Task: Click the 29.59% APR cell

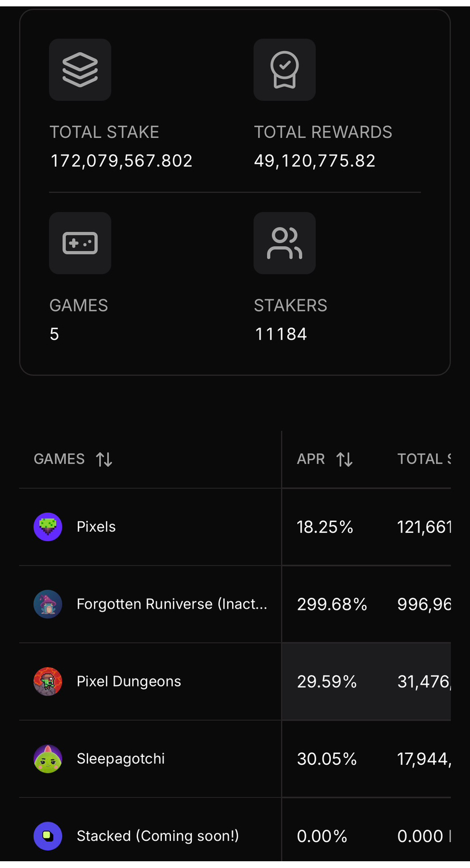Action: 327,681
